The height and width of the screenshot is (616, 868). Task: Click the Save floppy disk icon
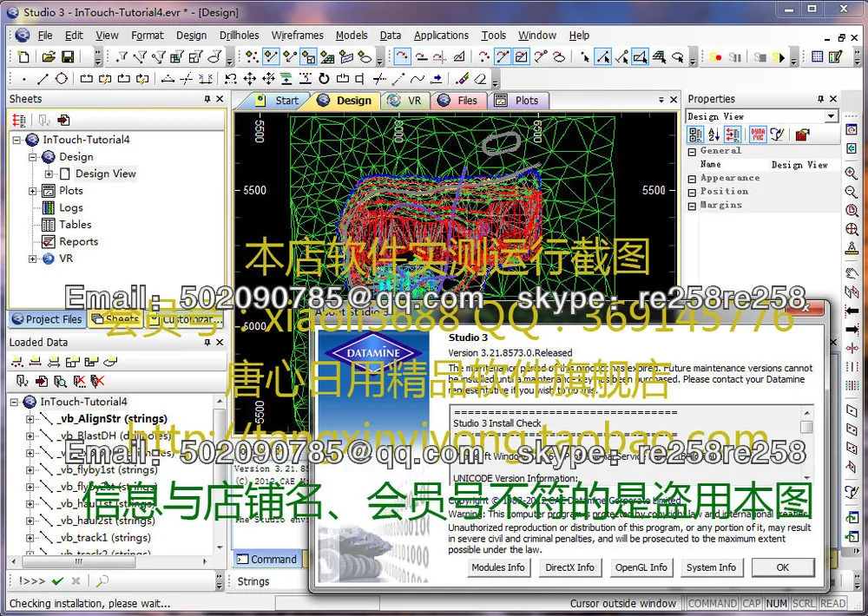click(68, 56)
